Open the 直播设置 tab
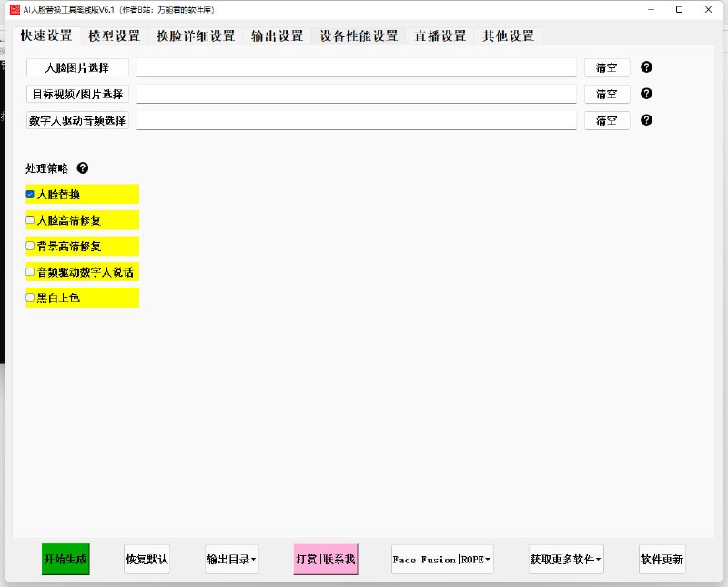This screenshot has height=587, width=728. pyautogui.click(x=440, y=36)
